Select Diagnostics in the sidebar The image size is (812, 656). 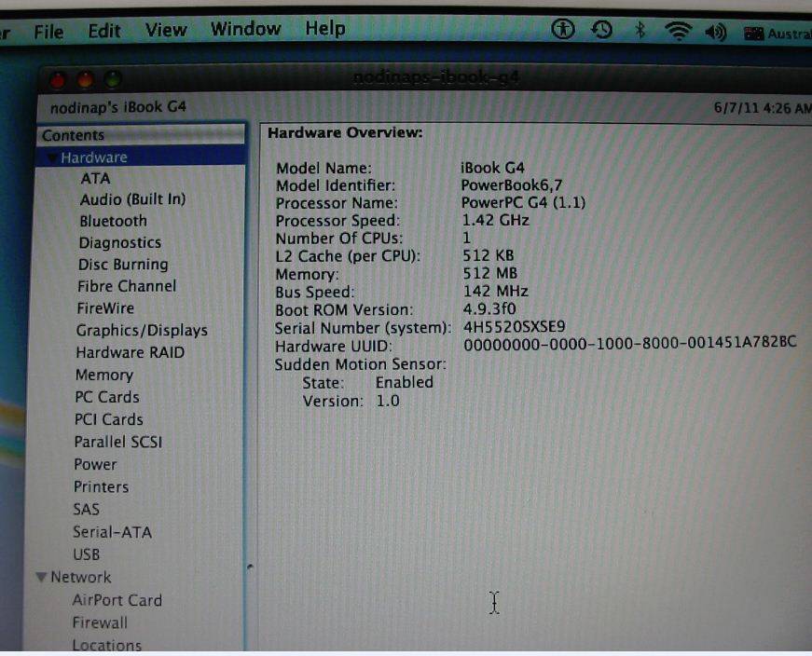point(119,243)
